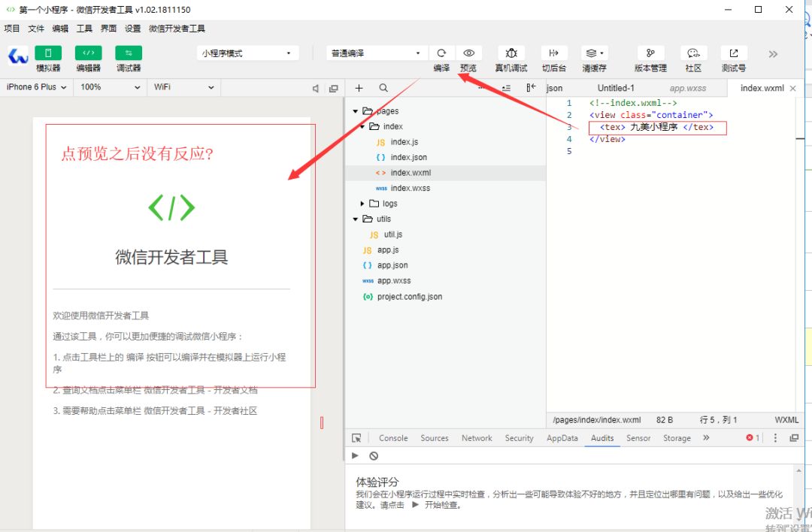Open project.config.json in the file tree
The image size is (812, 532).
[410, 297]
